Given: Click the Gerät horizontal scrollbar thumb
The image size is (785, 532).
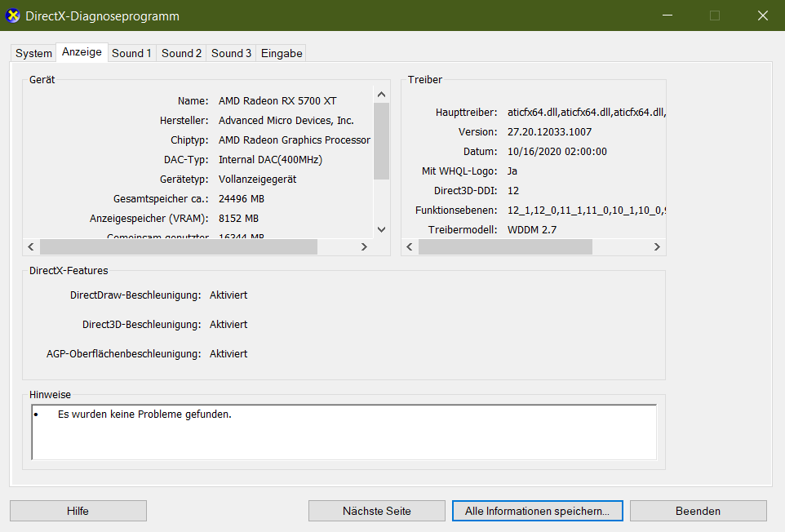Looking at the screenshot, I should click(179, 246).
